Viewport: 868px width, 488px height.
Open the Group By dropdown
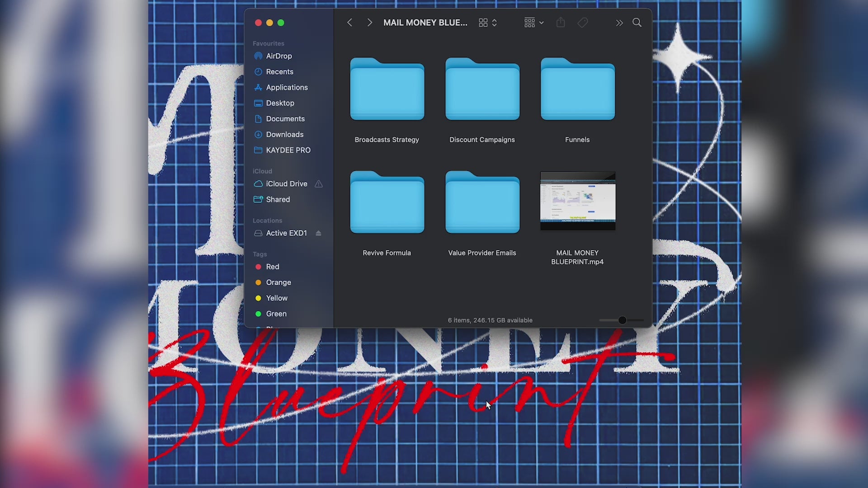[x=533, y=23]
